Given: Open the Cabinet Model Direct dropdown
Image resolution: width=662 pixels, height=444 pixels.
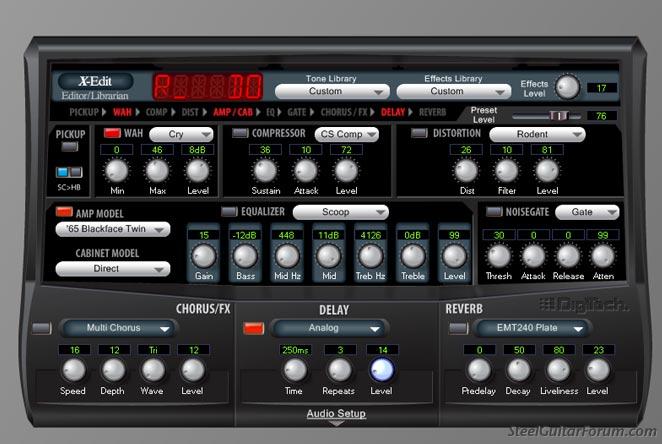Looking at the screenshot, I should point(113,269).
